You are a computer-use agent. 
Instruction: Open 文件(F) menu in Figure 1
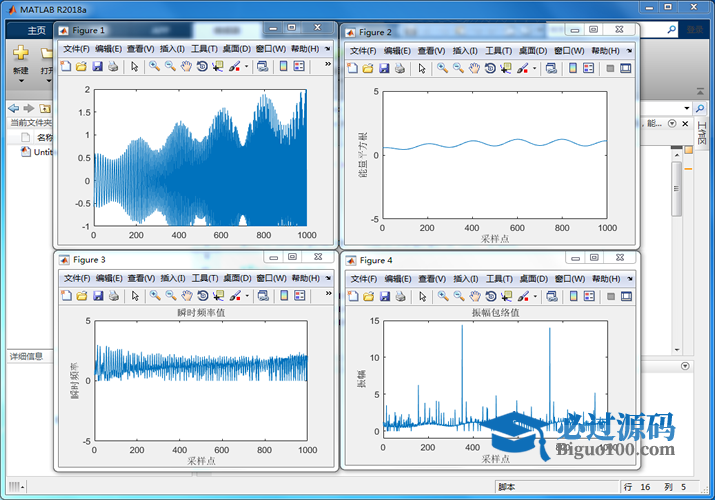pos(76,49)
